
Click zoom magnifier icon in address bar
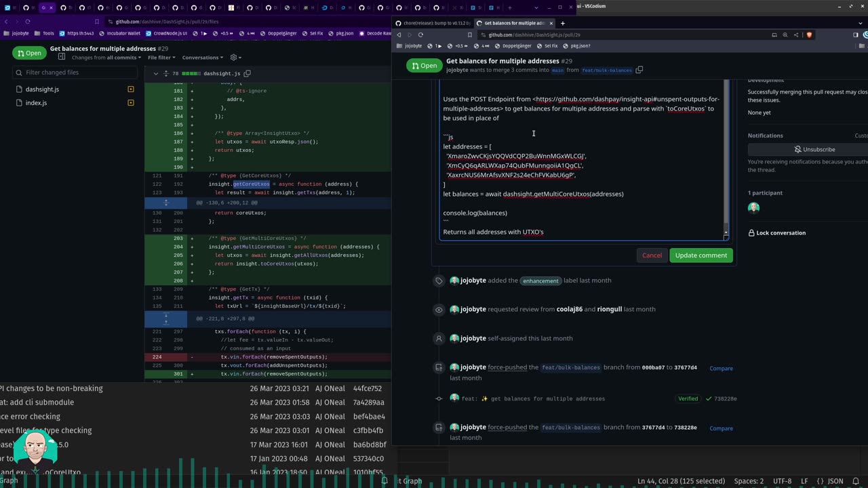pos(785,35)
